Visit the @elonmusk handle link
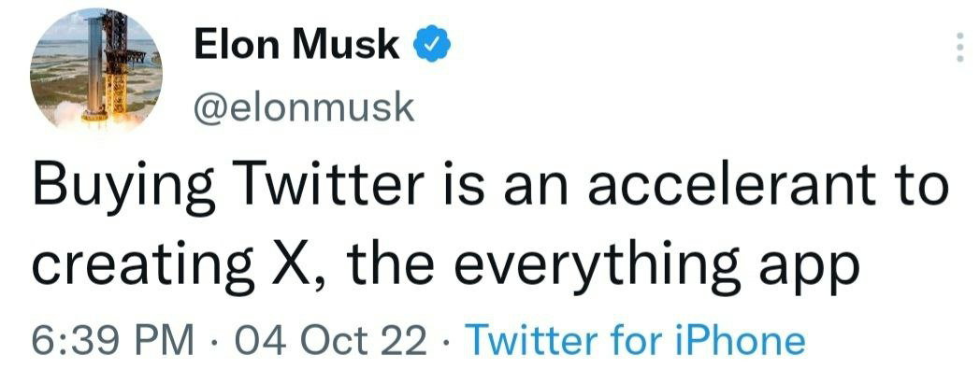The width and height of the screenshot is (980, 383). tap(304, 107)
